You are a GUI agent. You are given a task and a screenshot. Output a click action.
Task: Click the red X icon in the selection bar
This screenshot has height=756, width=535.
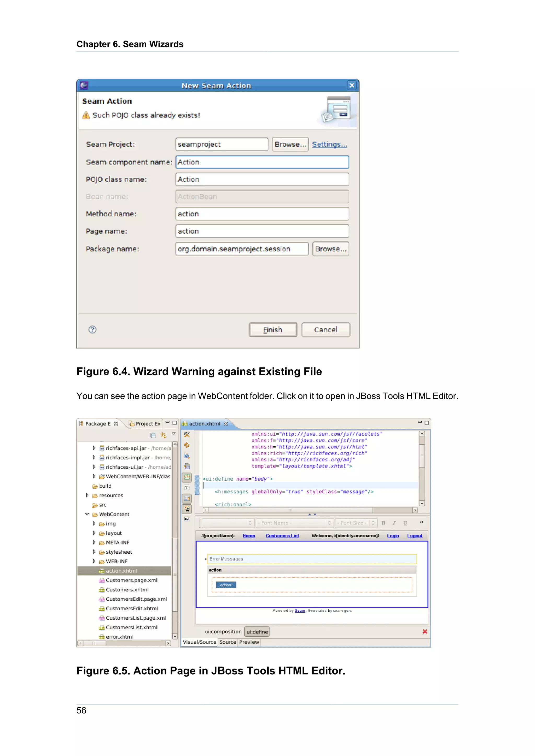pos(425,631)
